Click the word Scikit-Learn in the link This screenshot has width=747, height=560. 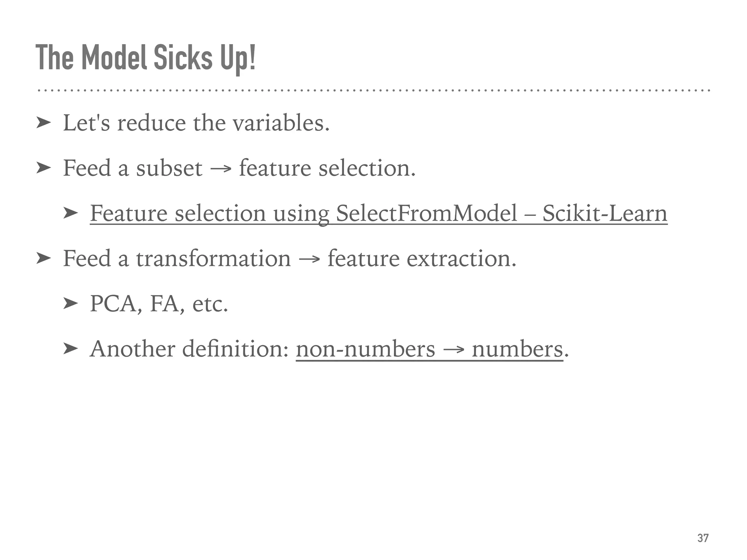pos(605,213)
